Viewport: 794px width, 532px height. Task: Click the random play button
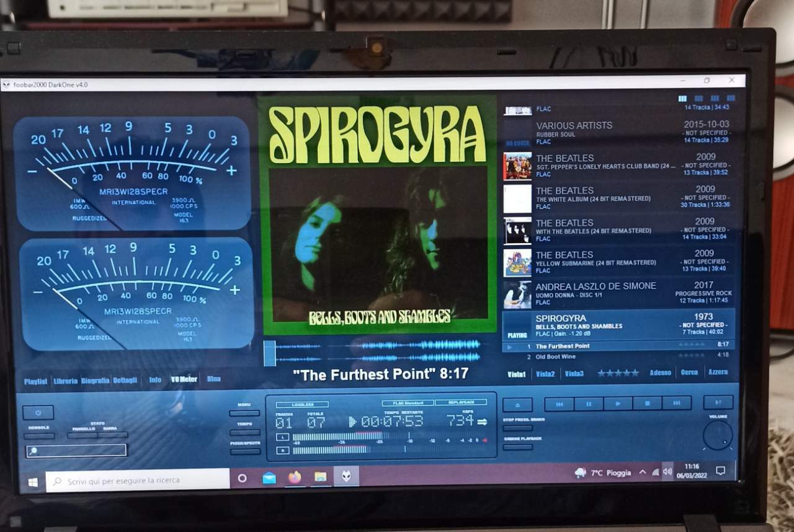click(718, 402)
